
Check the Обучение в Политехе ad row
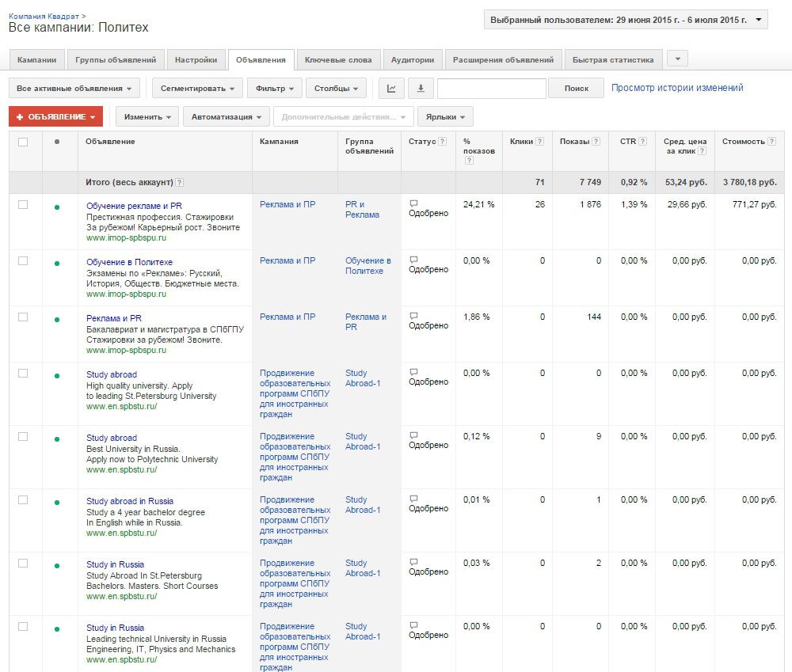coord(23,260)
